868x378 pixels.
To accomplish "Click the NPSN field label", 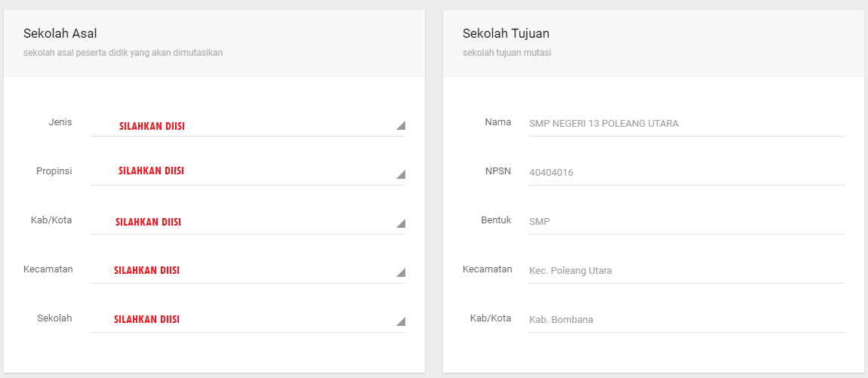I will (497, 171).
